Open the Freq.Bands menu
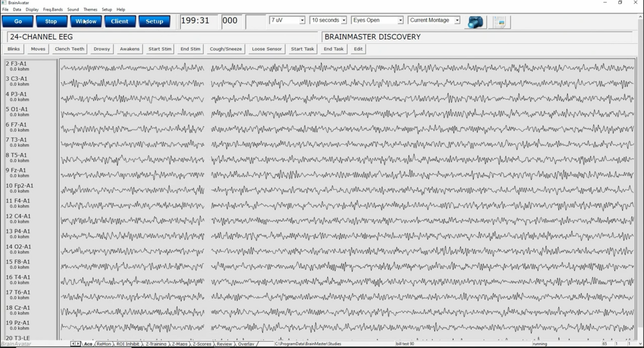644x348 pixels. 53,9
